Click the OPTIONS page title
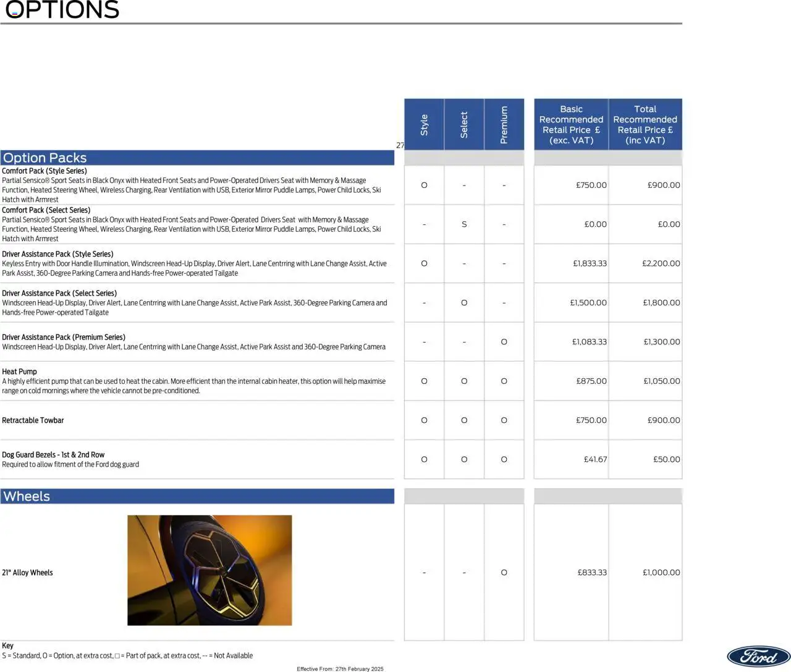This screenshot has width=791, height=672. pyautogui.click(x=62, y=9)
